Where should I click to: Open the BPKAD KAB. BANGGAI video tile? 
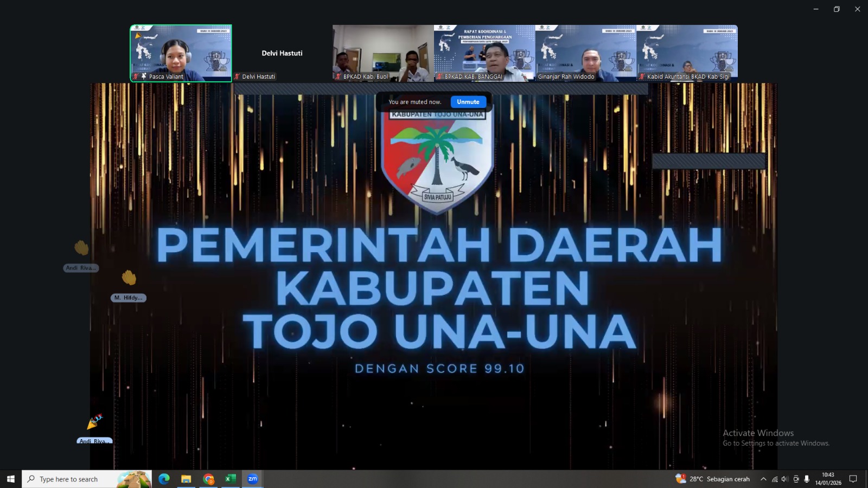(484, 53)
